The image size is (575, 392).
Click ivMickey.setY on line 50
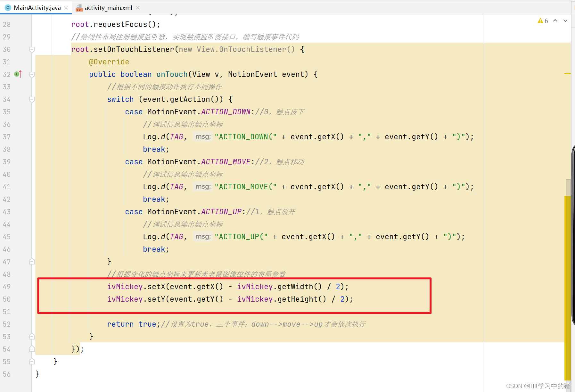pyautogui.click(x=136, y=299)
